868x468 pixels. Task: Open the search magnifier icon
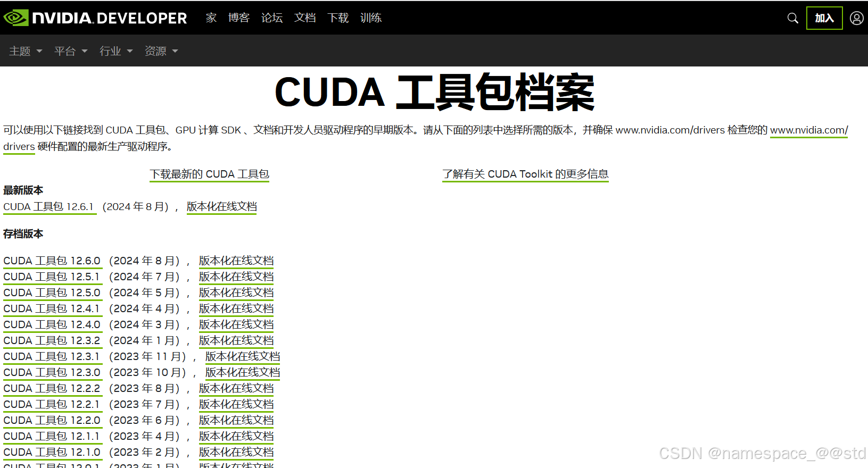(x=792, y=18)
